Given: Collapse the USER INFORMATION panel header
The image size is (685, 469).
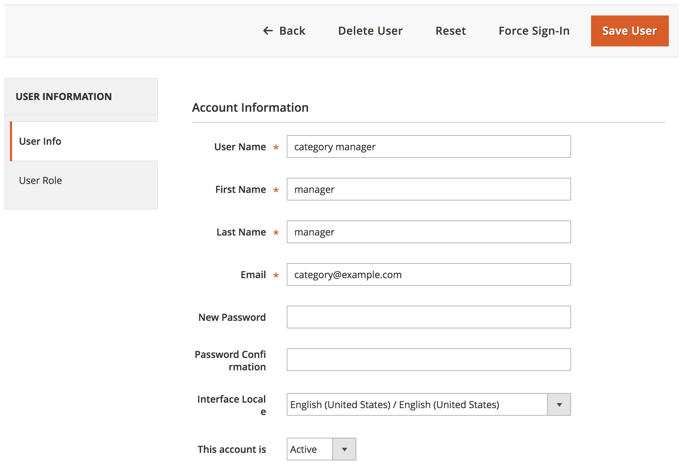Looking at the screenshot, I should click(82, 97).
